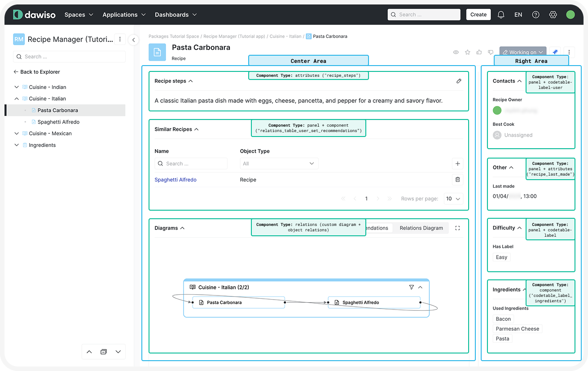
Task: Add similar recipe with plus icon
Action: point(457,164)
